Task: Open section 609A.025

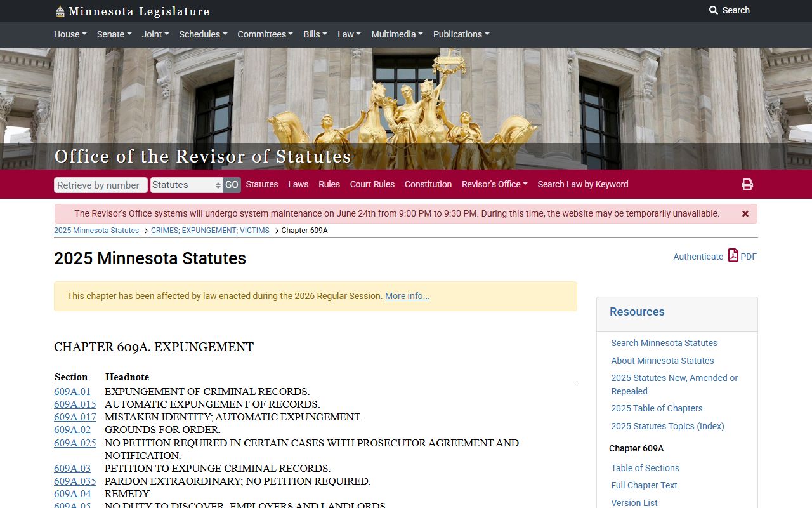Action: click(x=75, y=443)
